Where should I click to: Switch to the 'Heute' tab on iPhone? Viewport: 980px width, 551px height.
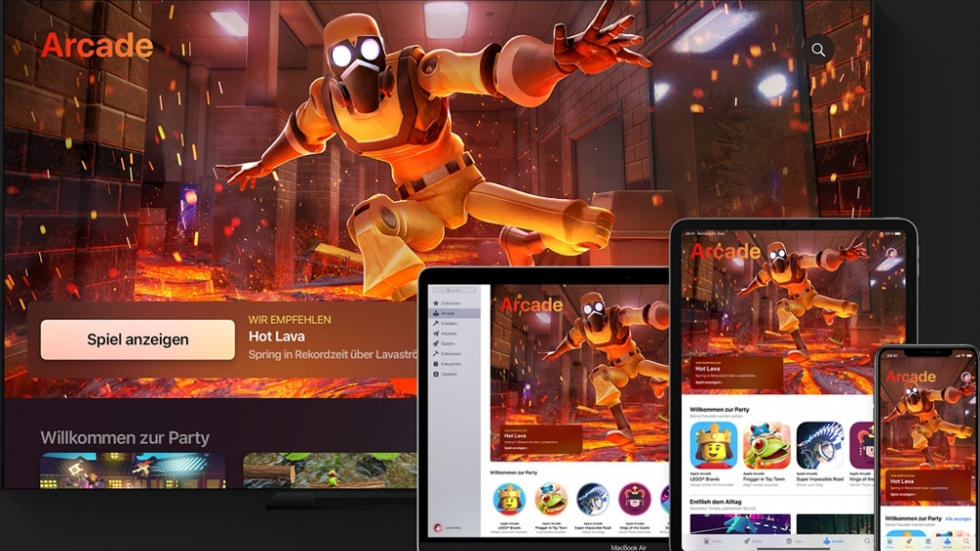[x=890, y=542]
